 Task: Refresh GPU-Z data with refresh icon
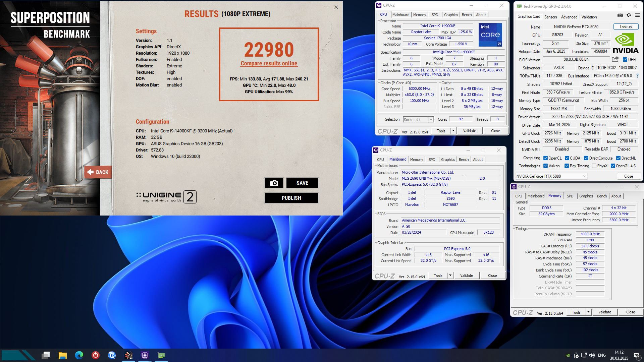pos(629,15)
